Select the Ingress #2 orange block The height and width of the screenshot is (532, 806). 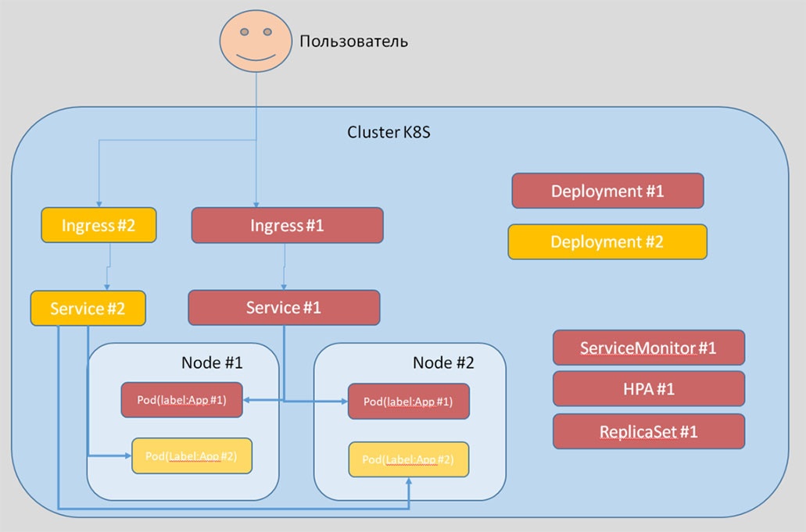coord(98,225)
